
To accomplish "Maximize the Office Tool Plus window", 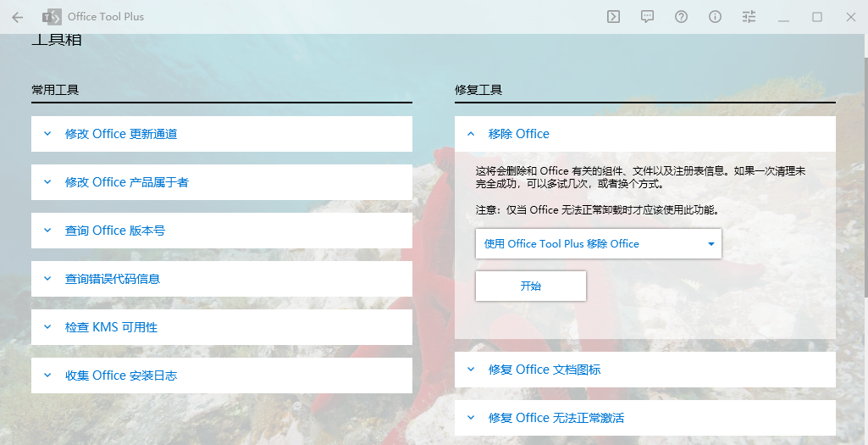I will pyautogui.click(x=817, y=17).
